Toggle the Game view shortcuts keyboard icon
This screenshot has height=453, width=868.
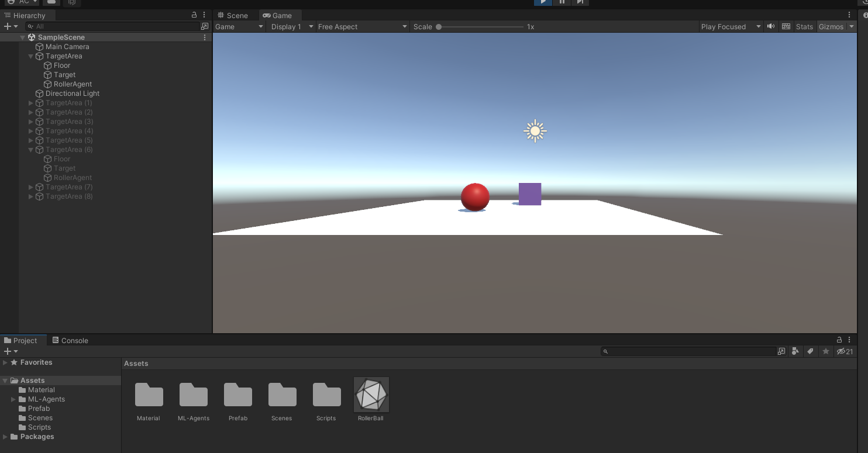(x=786, y=26)
